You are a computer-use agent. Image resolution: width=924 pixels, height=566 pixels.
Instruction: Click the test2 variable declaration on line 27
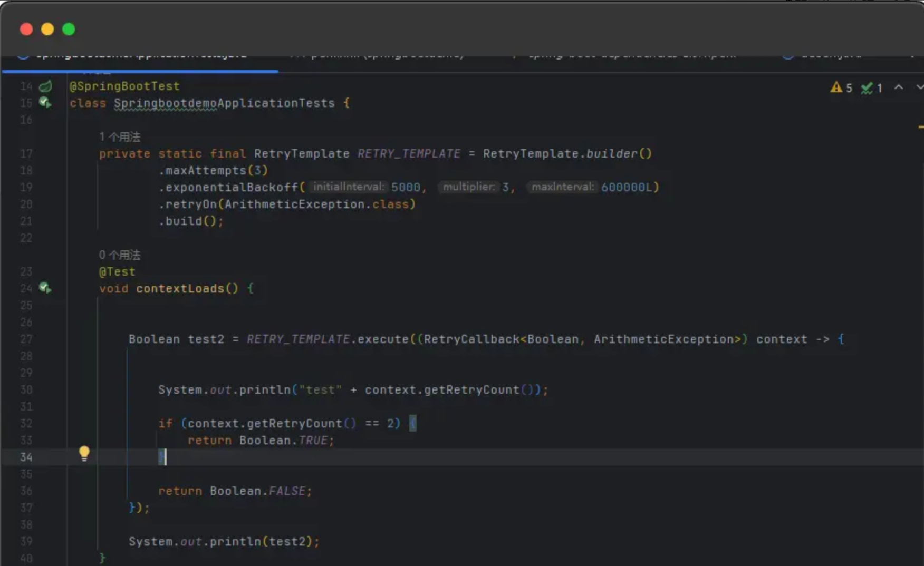click(206, 339)
